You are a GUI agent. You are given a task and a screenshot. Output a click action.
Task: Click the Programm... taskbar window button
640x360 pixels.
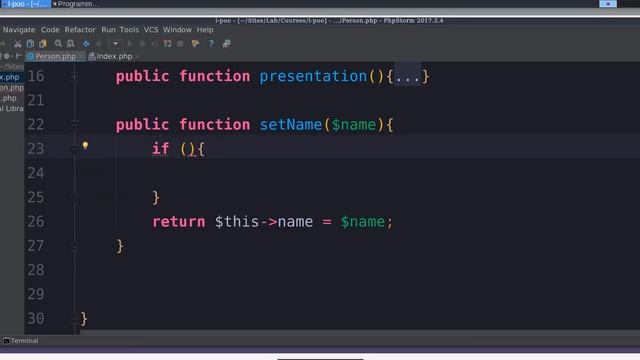[76, 4]
